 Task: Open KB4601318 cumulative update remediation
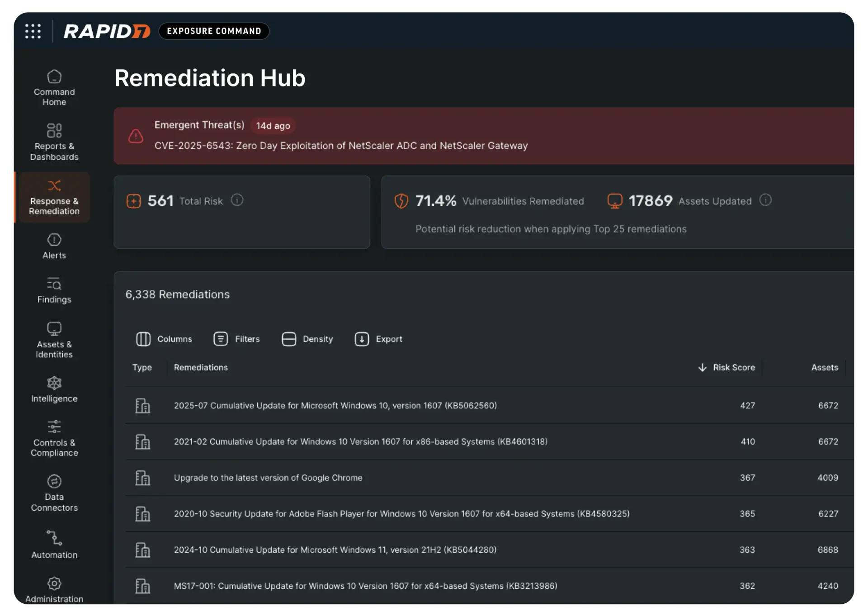pyautogui.click(x=360, y=441)
